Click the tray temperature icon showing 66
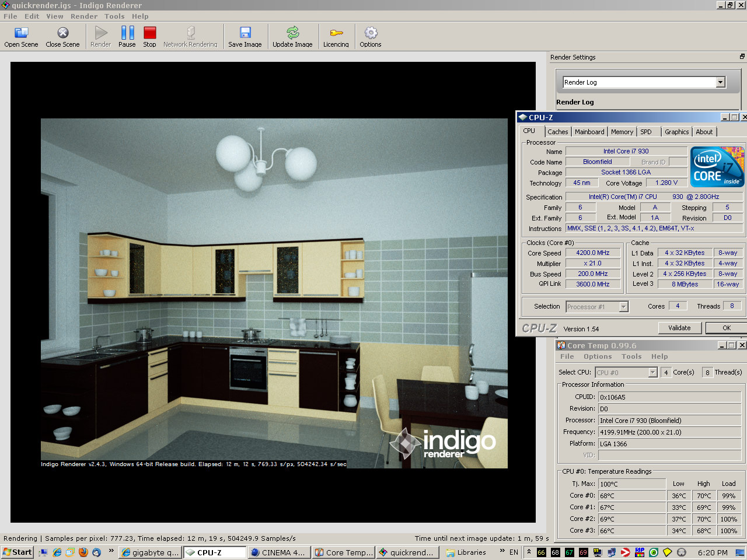Screen dimensions: 747x560 point(541,552)
